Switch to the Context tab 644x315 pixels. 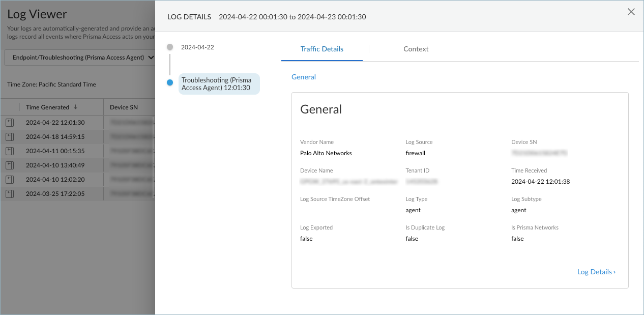(x=416, y=49)
